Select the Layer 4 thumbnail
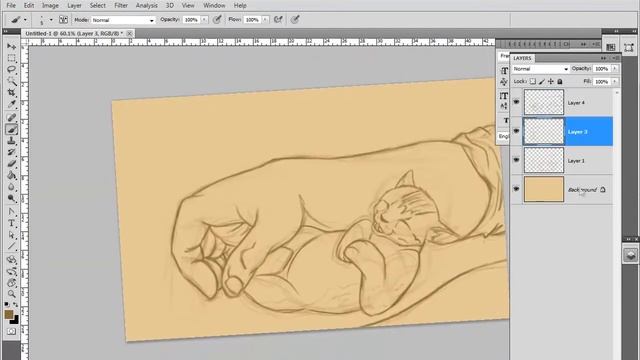The height and width of the screenshot is (360, 640). coord(544,102)
